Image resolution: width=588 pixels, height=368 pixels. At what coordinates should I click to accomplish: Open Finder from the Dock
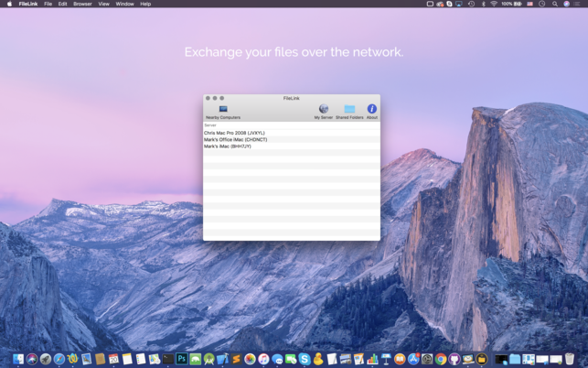tap(18, 359)
